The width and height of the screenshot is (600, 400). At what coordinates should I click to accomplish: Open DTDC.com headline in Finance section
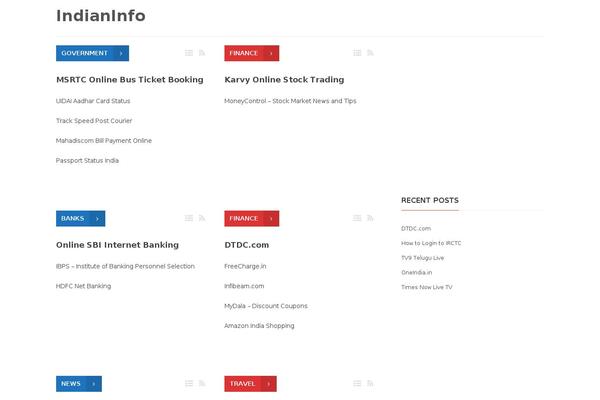[246, 245]
